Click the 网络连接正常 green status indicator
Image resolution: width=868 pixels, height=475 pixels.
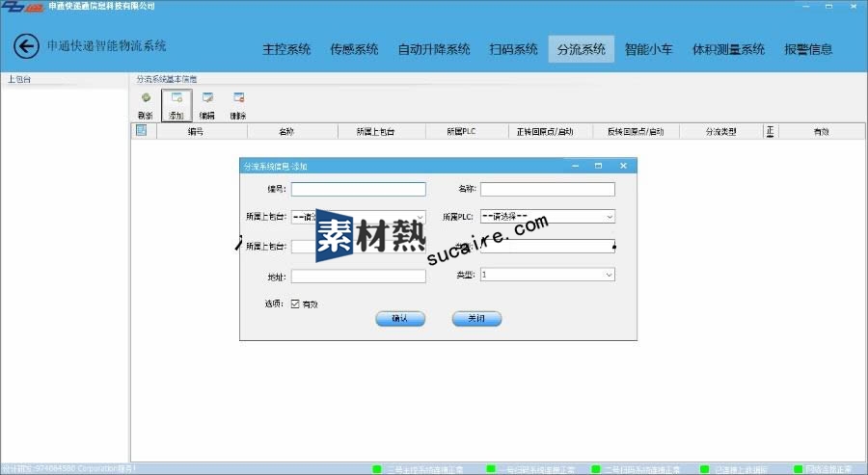point(798,469)
